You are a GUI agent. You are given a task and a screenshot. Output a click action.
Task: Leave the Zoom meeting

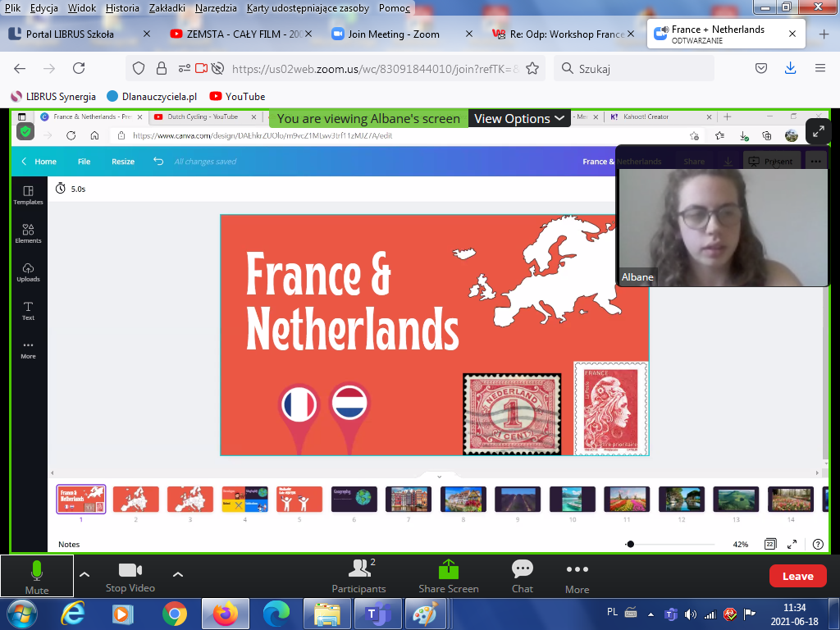click(x=797, y=576)
